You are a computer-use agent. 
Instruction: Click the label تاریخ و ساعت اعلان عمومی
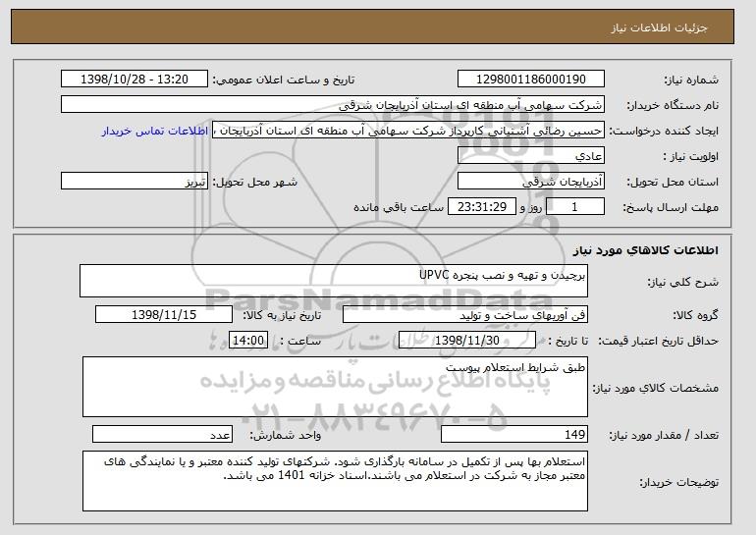[x=284, y=80]
